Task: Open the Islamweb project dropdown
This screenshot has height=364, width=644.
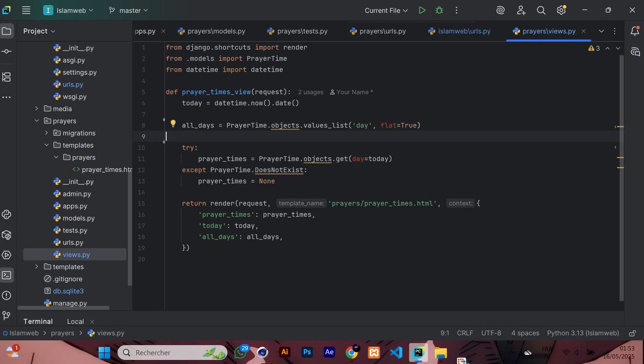Action: (68, 10)
